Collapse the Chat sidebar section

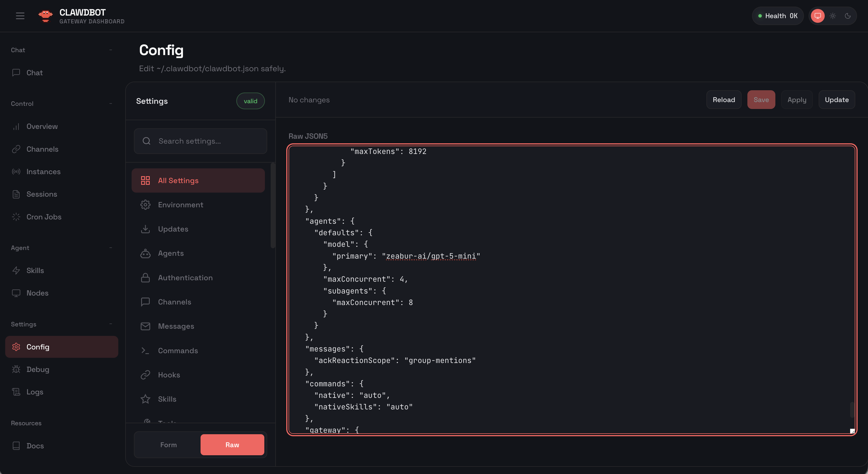click(x=111, y=50)
